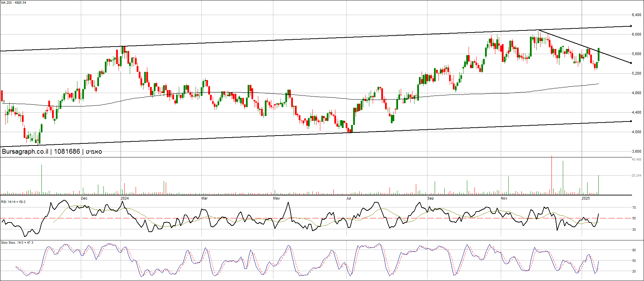Screen dimensions: 644x281
Task: Click the Mar date axis label
Action: (x=205, y=198)
